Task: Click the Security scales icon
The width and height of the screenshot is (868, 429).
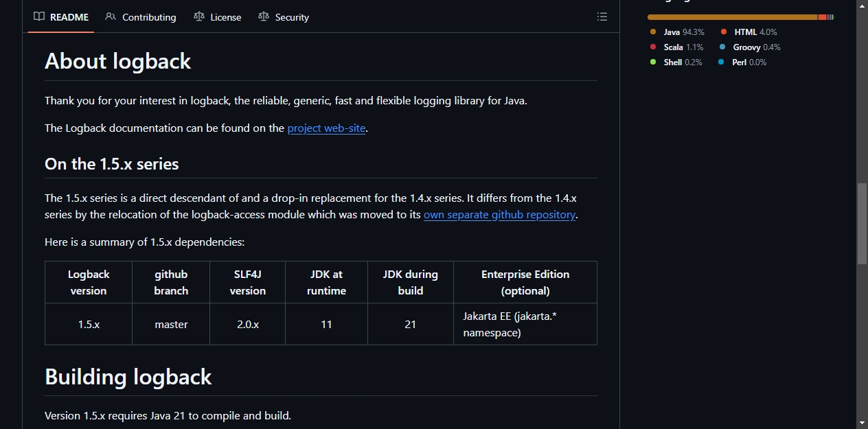Action: [x=264, y=16]
